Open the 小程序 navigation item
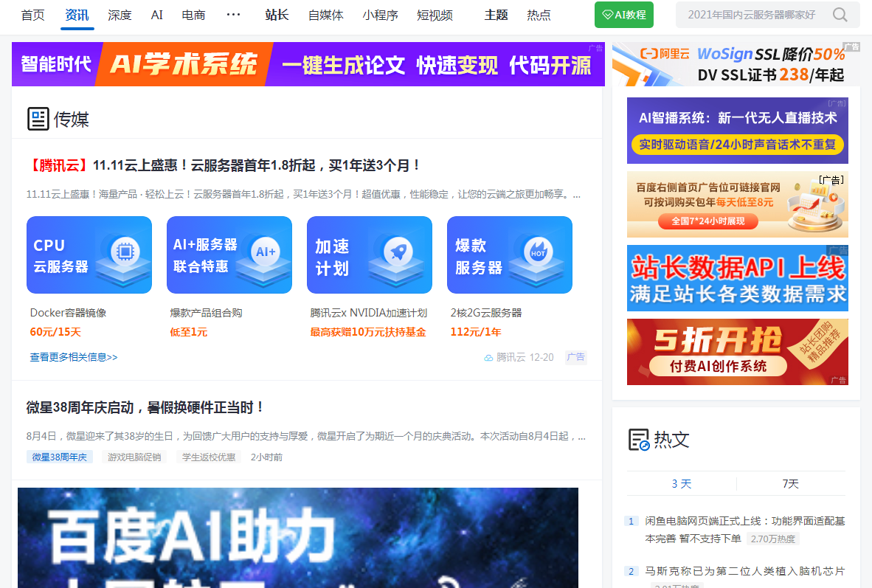Image resolution: width=872 pixels, height=588 pixels. 381,15
